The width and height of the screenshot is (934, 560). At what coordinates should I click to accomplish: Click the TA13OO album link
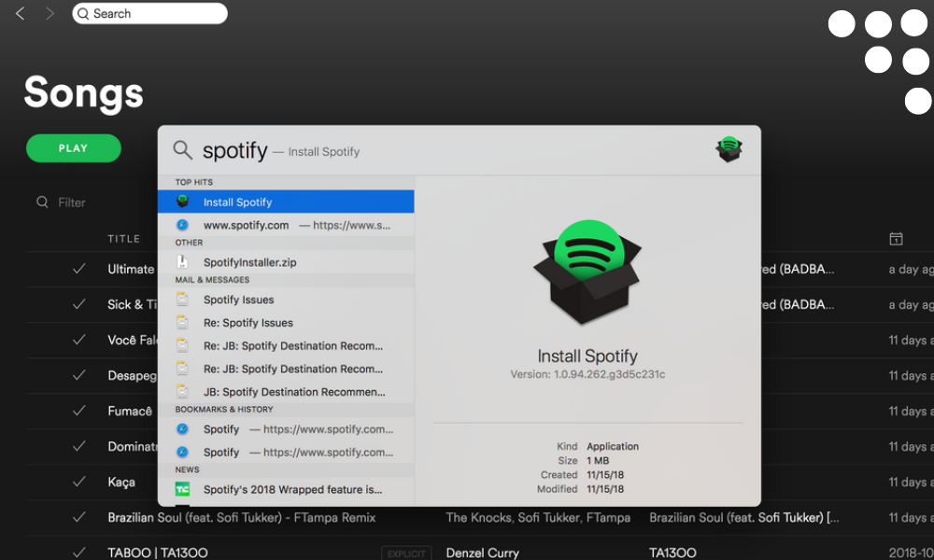[x=672, y=553]
